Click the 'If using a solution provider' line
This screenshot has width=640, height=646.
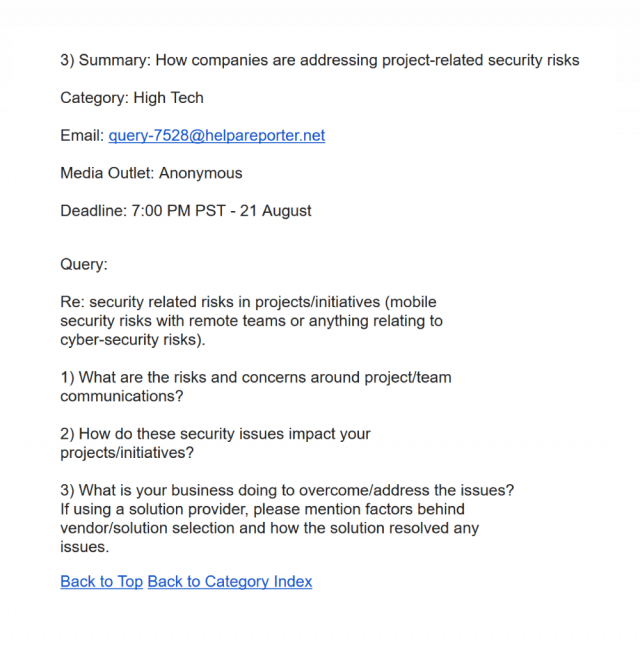(x=262, y=509)
